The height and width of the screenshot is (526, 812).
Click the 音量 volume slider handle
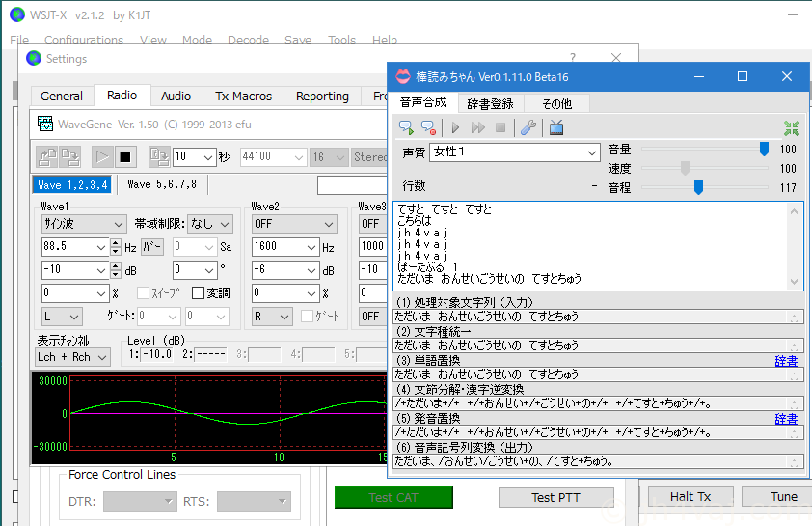coord(764,150)
